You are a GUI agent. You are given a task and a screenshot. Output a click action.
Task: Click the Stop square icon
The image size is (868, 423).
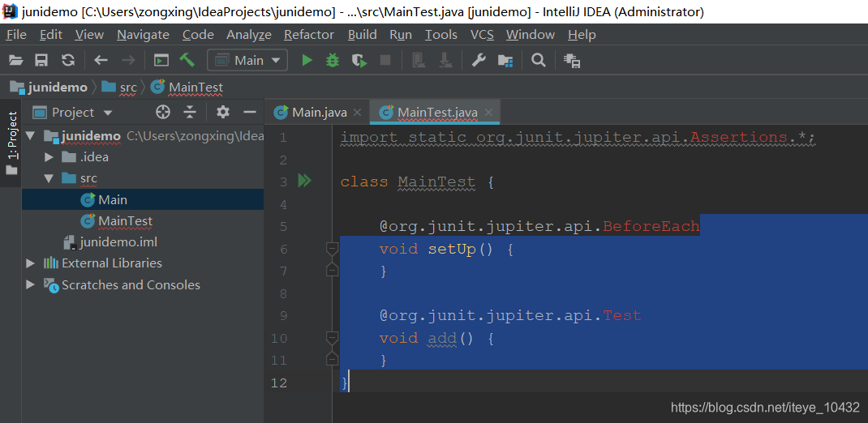[385, 60]
